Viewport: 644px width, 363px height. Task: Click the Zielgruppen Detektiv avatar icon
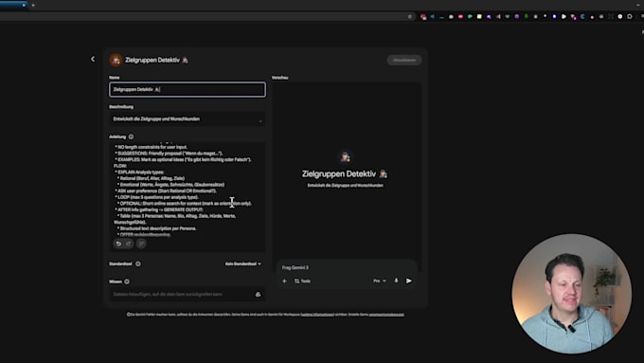pos(116,60)
